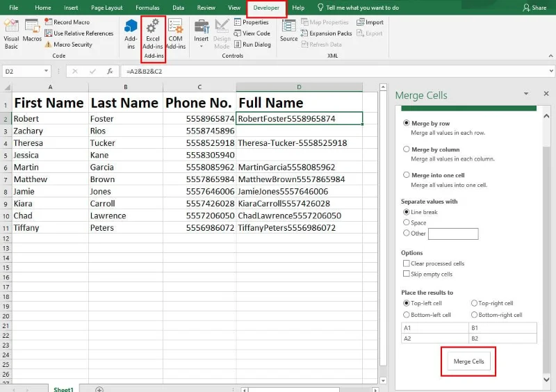
Task: Click the insert function fx icon
Action: pos(110,71)
